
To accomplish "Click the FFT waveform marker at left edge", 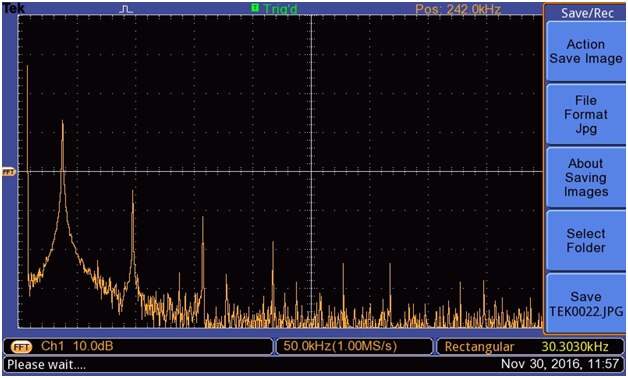I will click(9, 172).
